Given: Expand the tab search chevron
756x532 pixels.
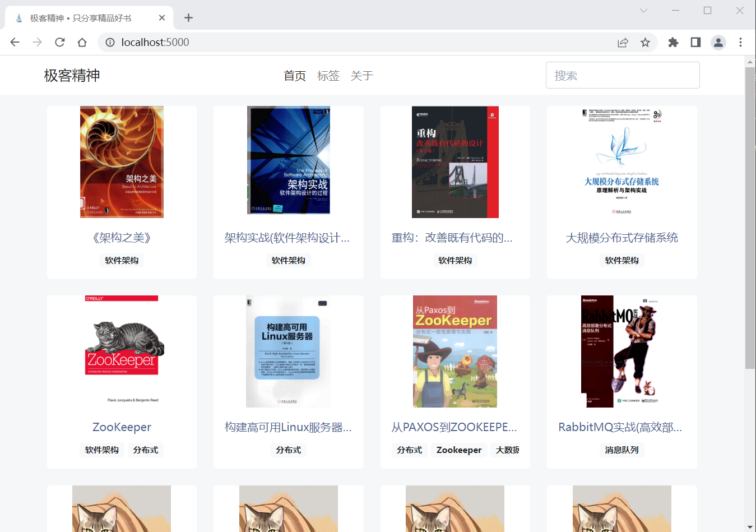Looking at the screenshot, I should pos(643,11).
